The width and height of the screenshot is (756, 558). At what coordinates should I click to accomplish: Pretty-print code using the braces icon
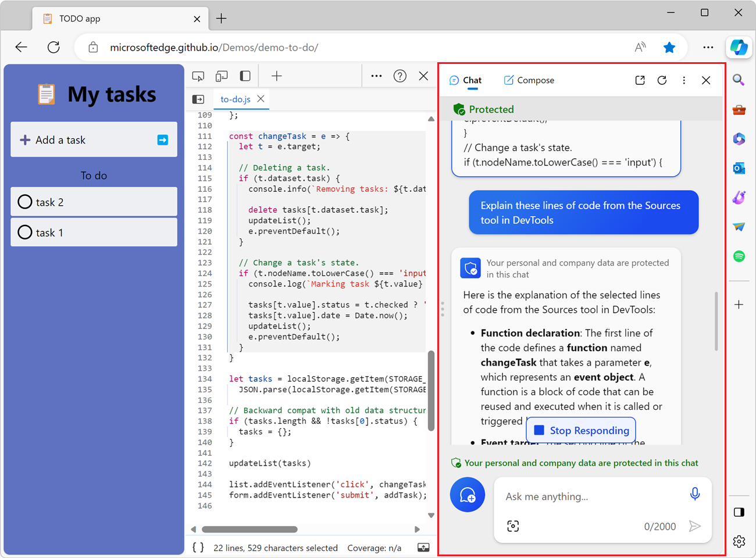pyautogui.click(x=198, y=547)
